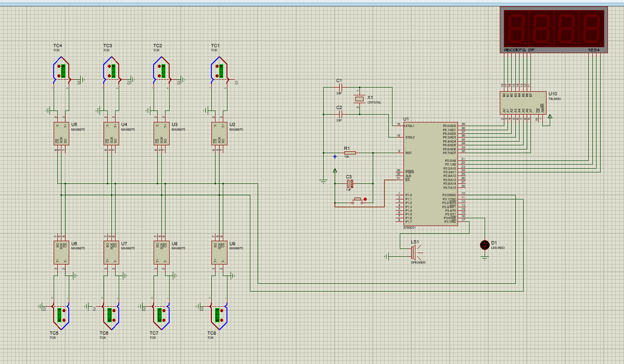
Task: Click the RST pin name on U1
Action: click(408, 153)
